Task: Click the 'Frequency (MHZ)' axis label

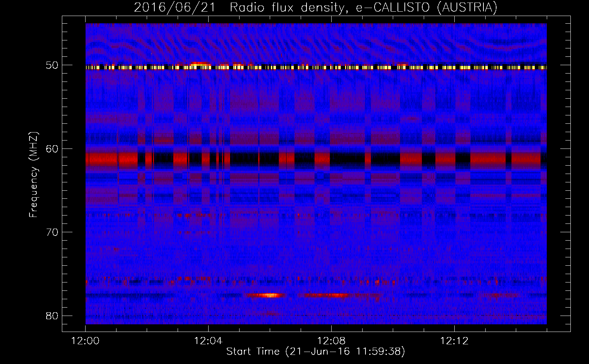Action: [33, 175]
